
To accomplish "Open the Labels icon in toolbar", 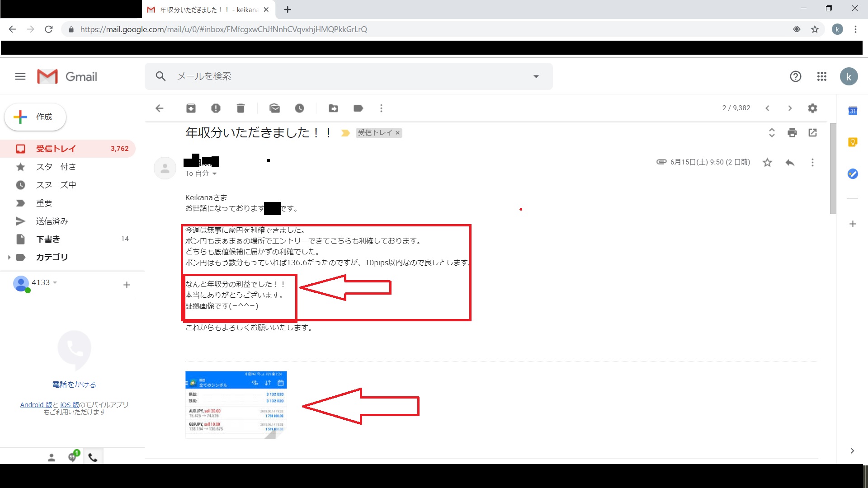I will pos(358,108).
